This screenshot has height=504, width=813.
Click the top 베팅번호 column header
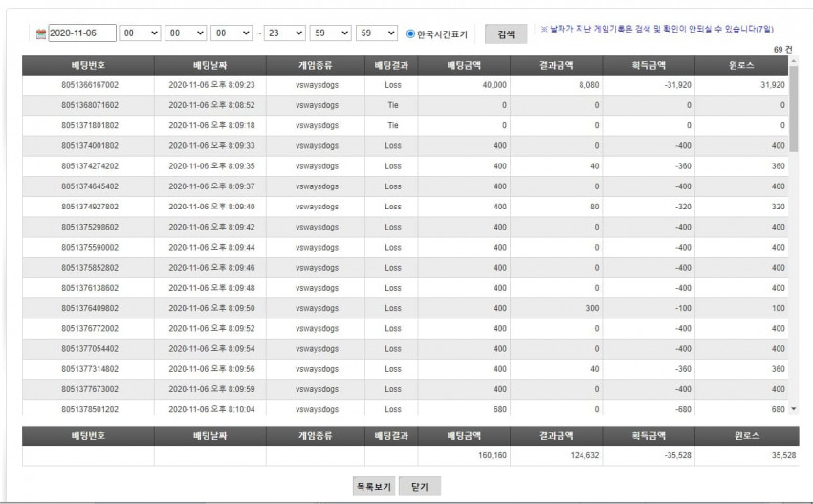(x=88, y=65)
